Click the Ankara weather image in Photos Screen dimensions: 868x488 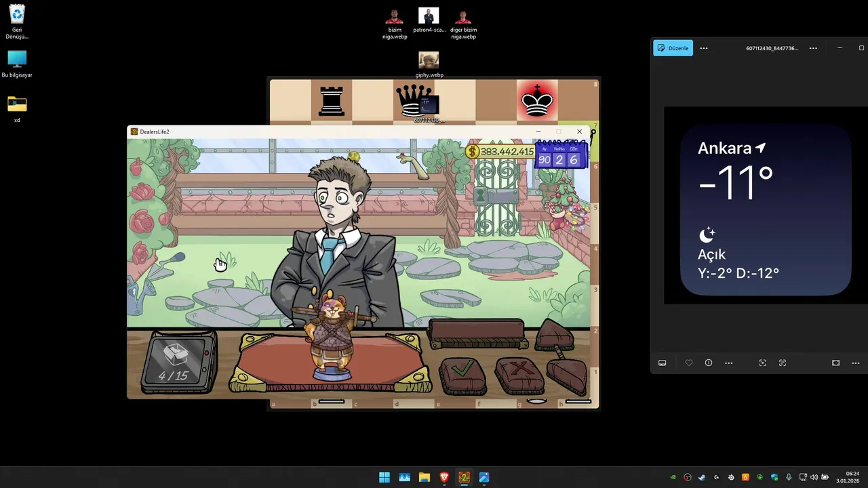pyautogui.click(x=766, y=210)
